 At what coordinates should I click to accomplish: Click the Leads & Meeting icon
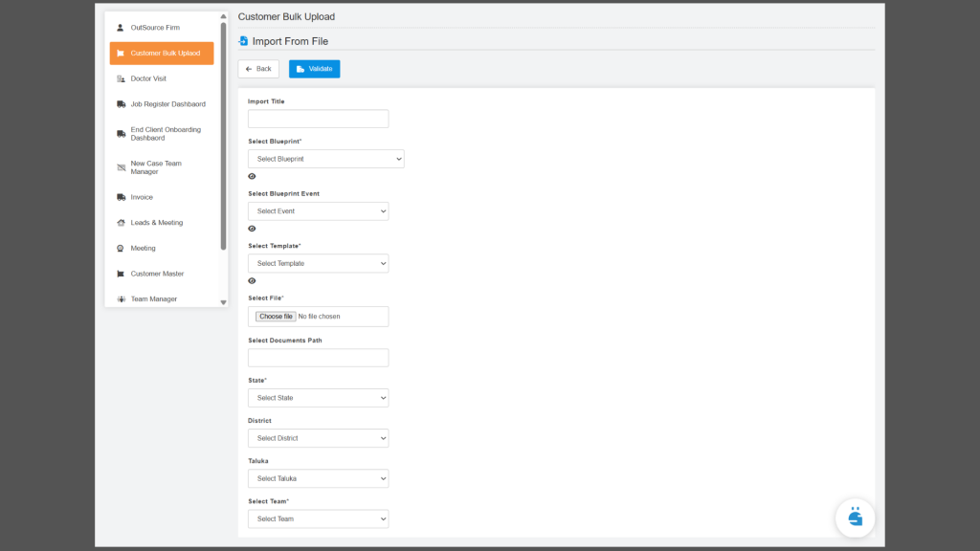pyautogui.click(x=121, y=223)
